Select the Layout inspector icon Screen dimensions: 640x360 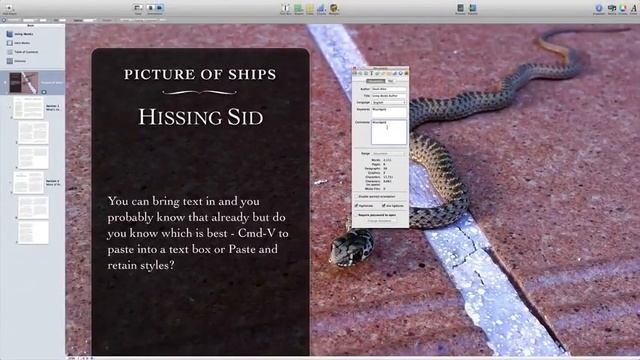click(x=360, y=73)
